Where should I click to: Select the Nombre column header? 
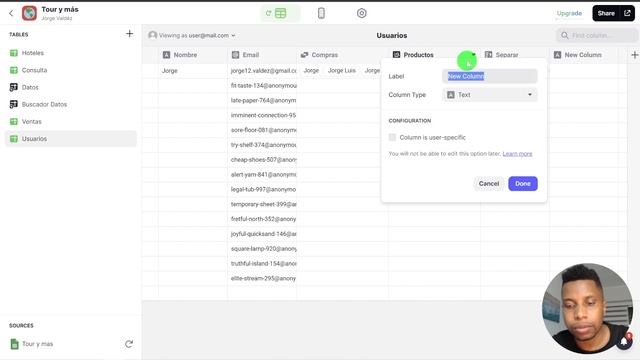(193, 55)
